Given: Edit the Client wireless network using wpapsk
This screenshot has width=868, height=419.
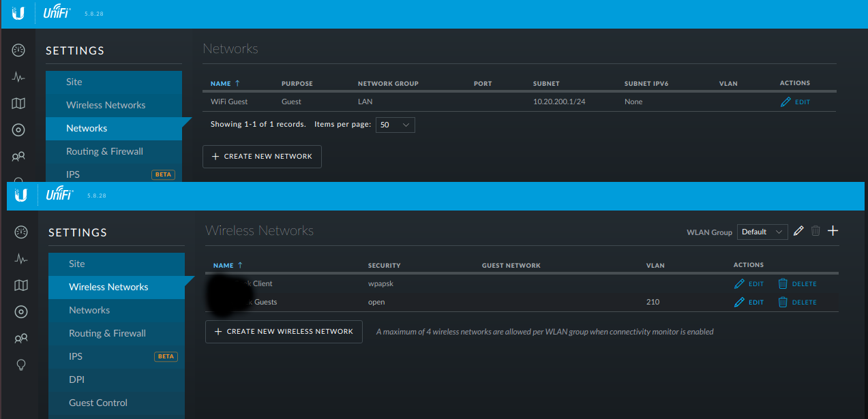Looking at the screenshot, I should [749, 284].
